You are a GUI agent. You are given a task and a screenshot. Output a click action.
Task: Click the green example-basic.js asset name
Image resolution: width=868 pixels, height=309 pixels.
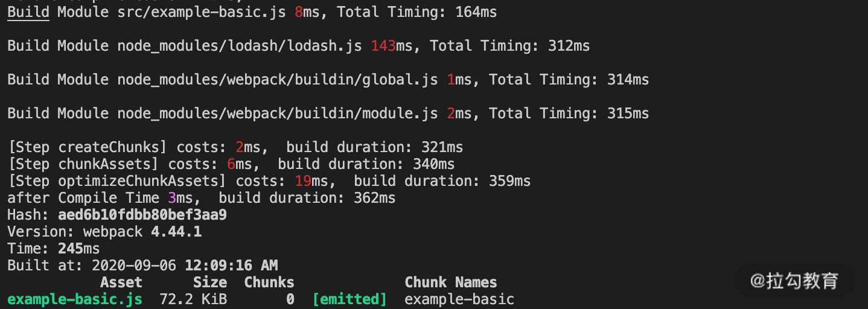coord(75,299)
